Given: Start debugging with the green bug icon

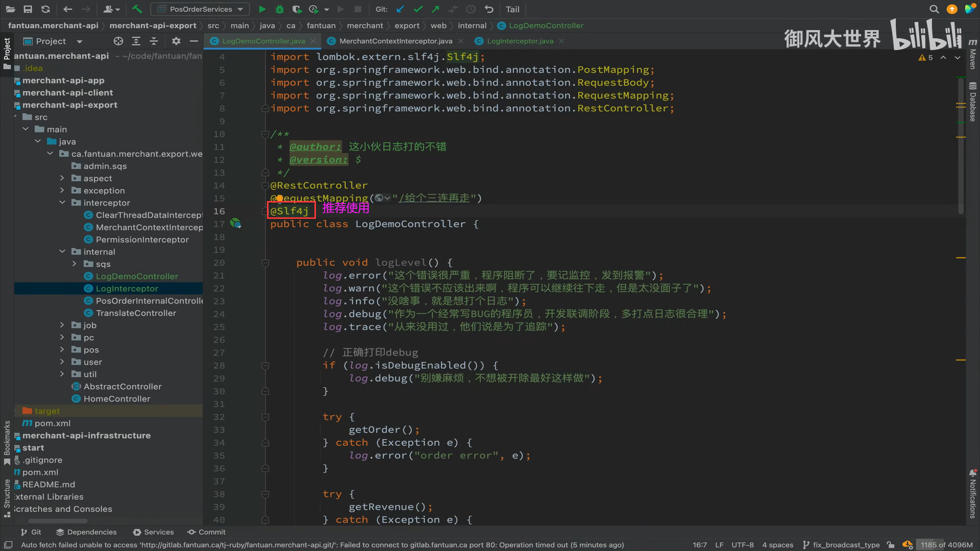Looking at the screenshot, I should (279, 9).
